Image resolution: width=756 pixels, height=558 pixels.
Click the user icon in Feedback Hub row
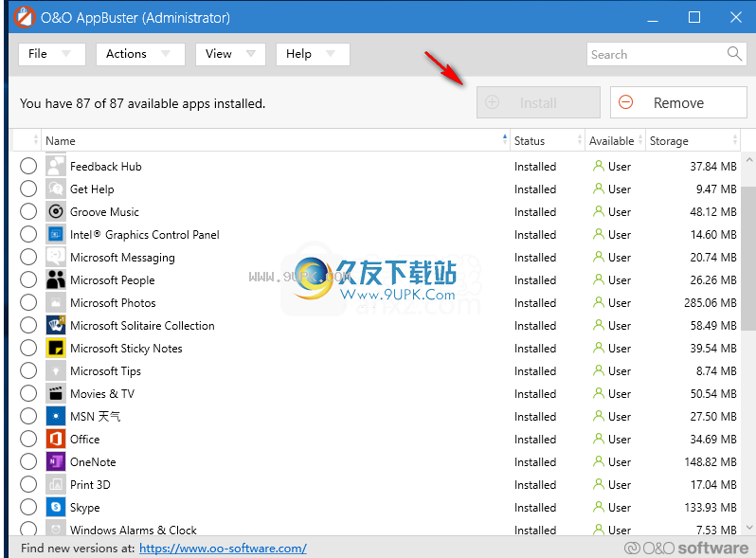[599, 166]
